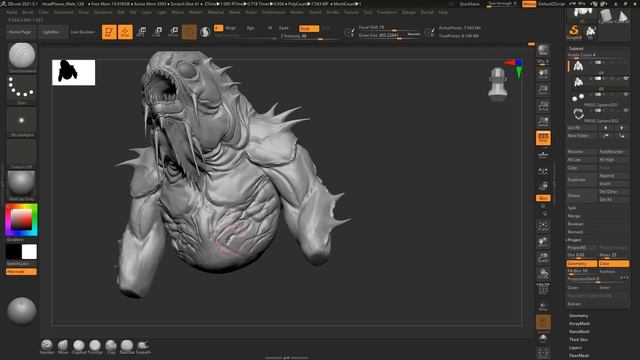Open the Zplugin menu

409,12
